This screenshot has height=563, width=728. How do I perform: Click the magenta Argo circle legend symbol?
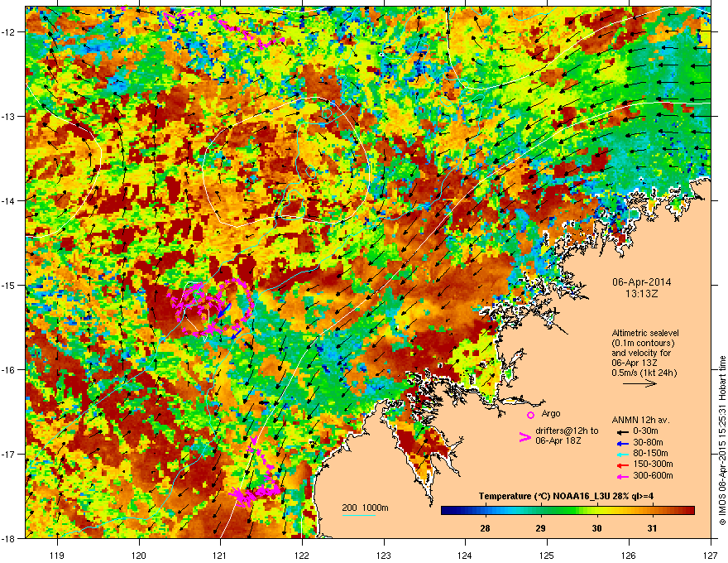click(530, 415)
